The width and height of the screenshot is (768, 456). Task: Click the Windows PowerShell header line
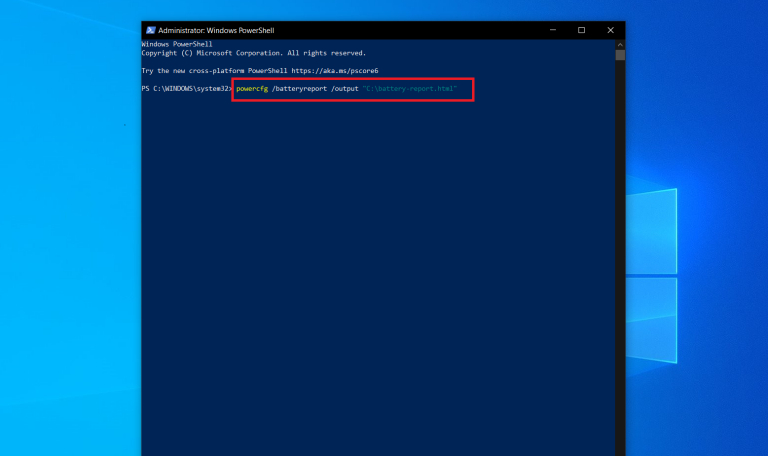(x=177, y=44)
